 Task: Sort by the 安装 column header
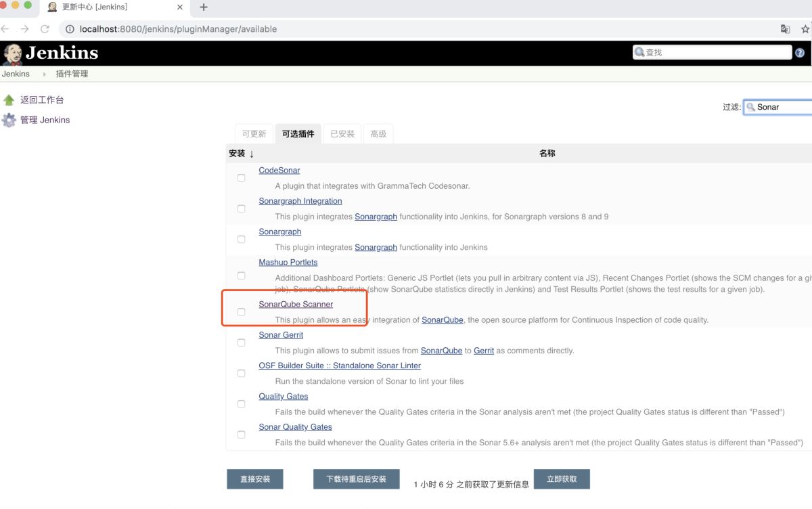(x=242, y=154)
